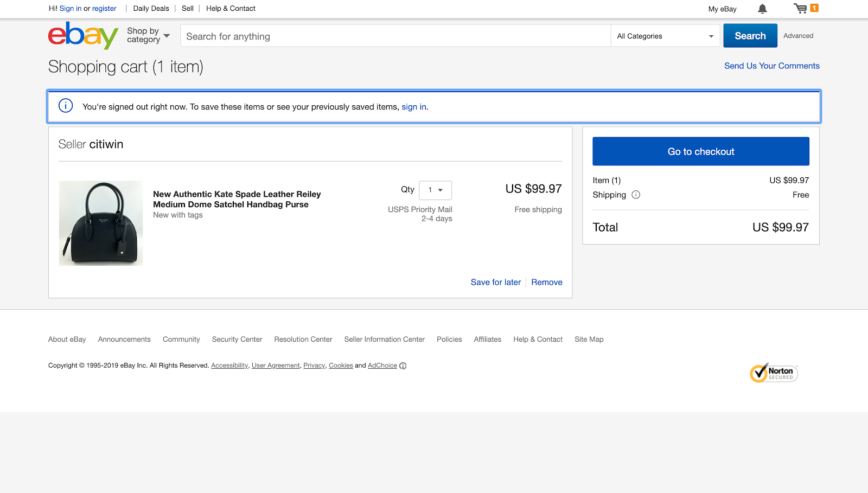Focus the Search for anything field

tap(395, 36)
